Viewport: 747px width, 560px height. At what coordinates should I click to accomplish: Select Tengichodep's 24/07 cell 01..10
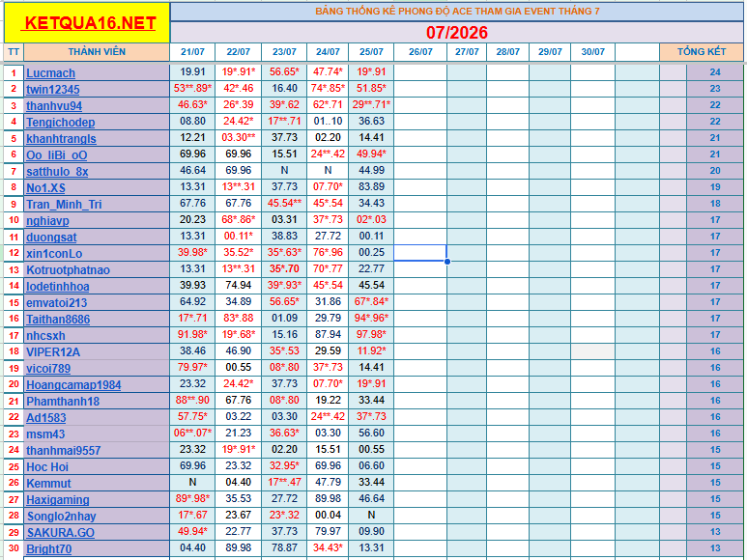328,122
